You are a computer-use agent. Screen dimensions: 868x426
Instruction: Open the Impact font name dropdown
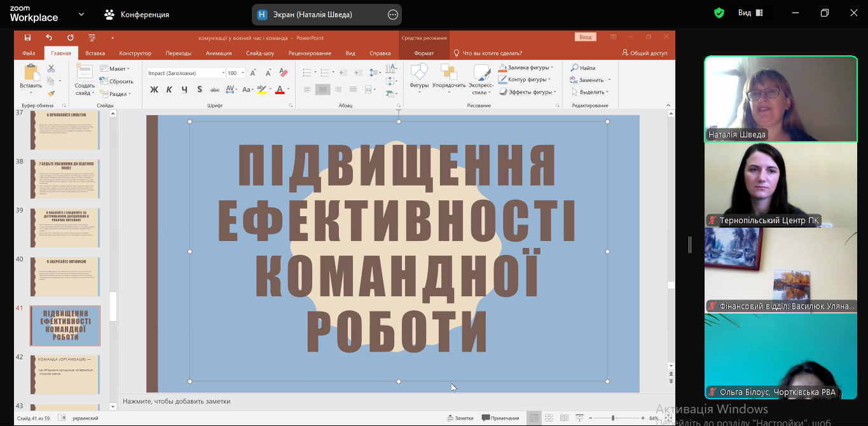(x=223, y=73)
